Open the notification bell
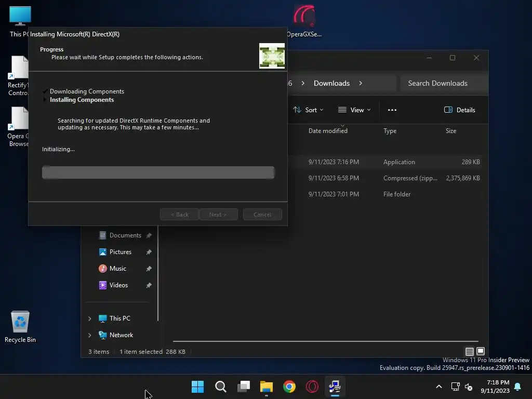 pyautogui.click(x=518, y=387)
